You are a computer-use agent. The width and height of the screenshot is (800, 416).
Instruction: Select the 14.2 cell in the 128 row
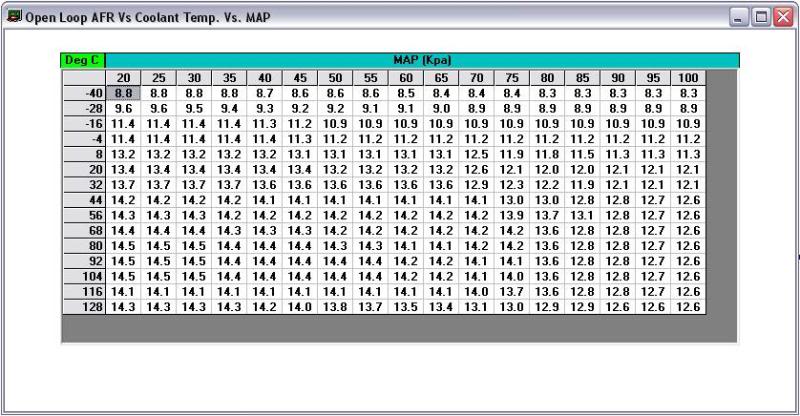(x=265, y=307)
